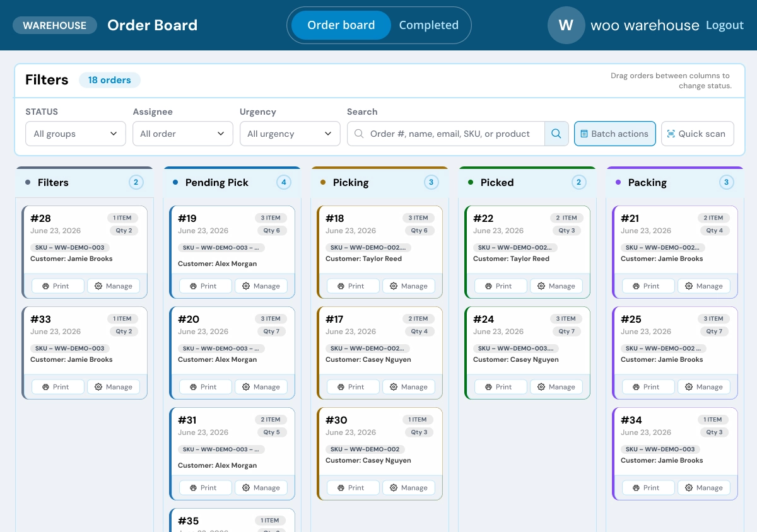Manage order #18
Screen dimensions: 757x532
409,286
